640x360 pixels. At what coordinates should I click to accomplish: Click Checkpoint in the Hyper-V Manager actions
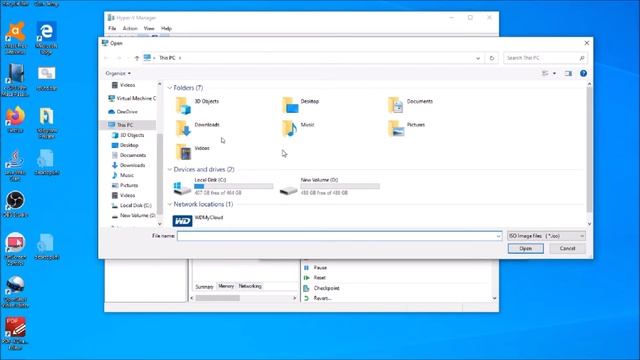326,288
